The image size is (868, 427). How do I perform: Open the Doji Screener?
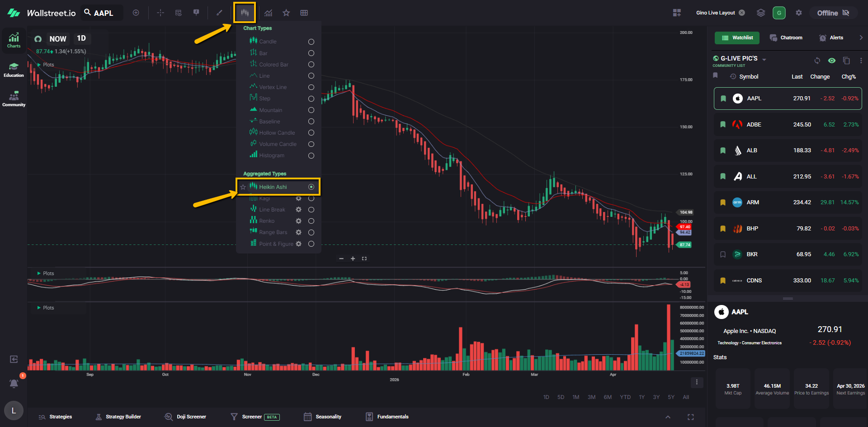185,417
